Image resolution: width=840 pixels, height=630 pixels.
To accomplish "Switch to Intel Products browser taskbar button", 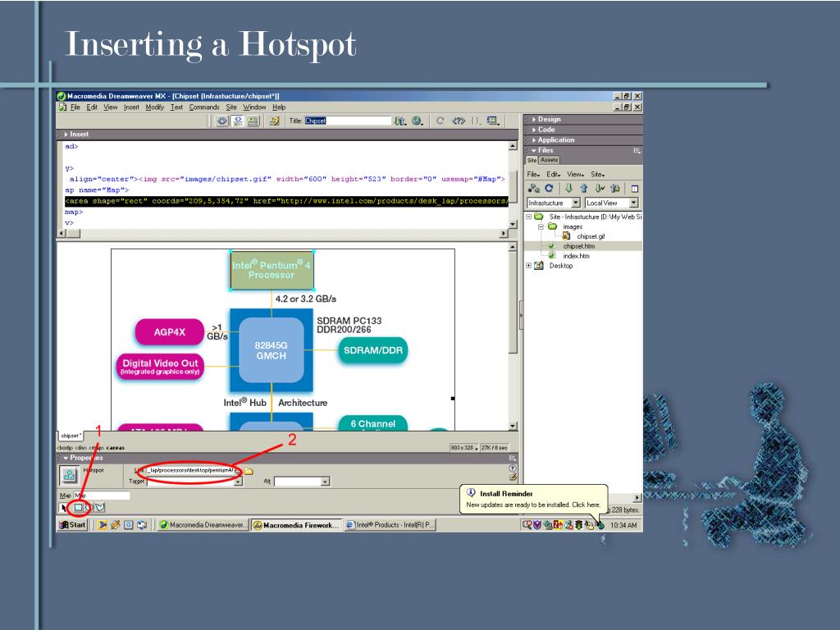I will pos(390,525).
